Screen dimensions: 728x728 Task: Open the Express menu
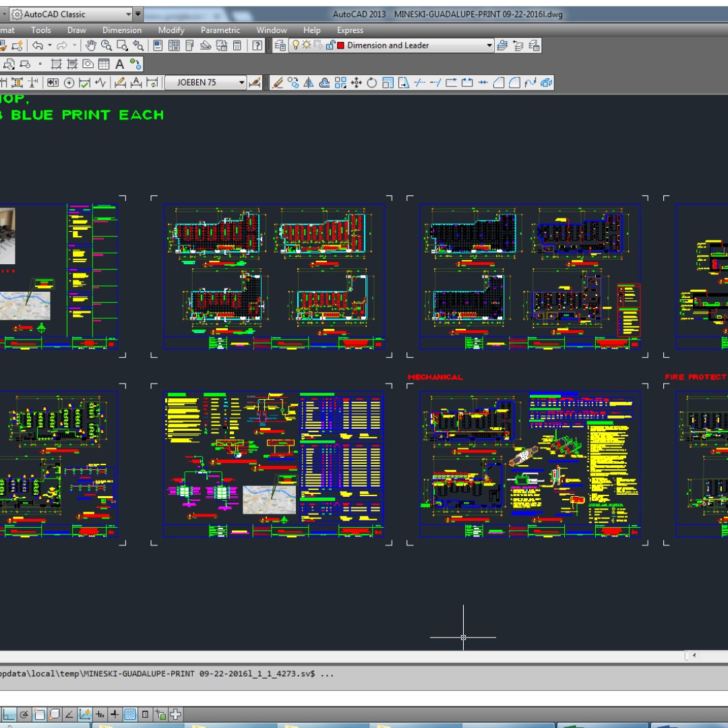tap(350, 30)
